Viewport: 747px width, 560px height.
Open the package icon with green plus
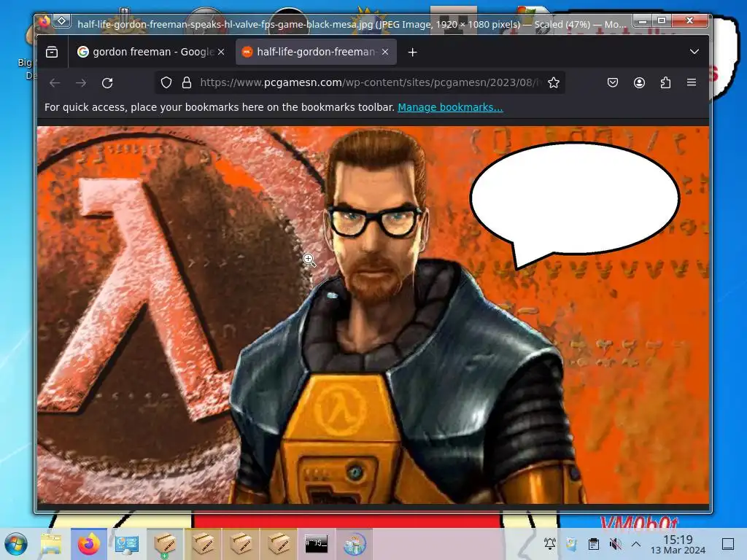click(x=165, y=544)
